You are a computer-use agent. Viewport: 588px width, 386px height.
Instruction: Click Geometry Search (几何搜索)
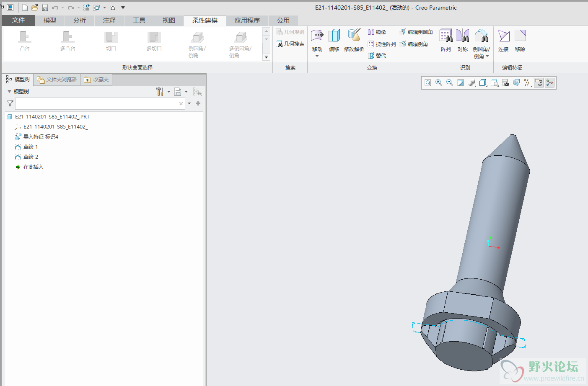click(290, 44)
